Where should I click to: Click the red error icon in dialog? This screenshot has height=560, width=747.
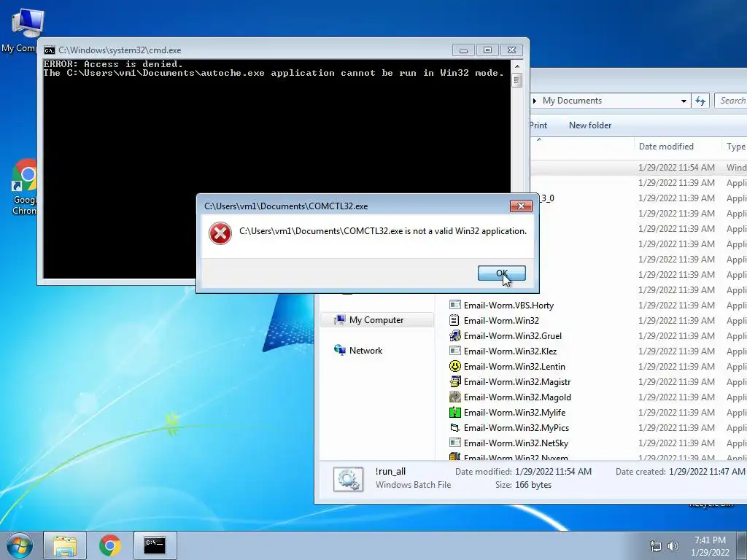coord(220,233)
